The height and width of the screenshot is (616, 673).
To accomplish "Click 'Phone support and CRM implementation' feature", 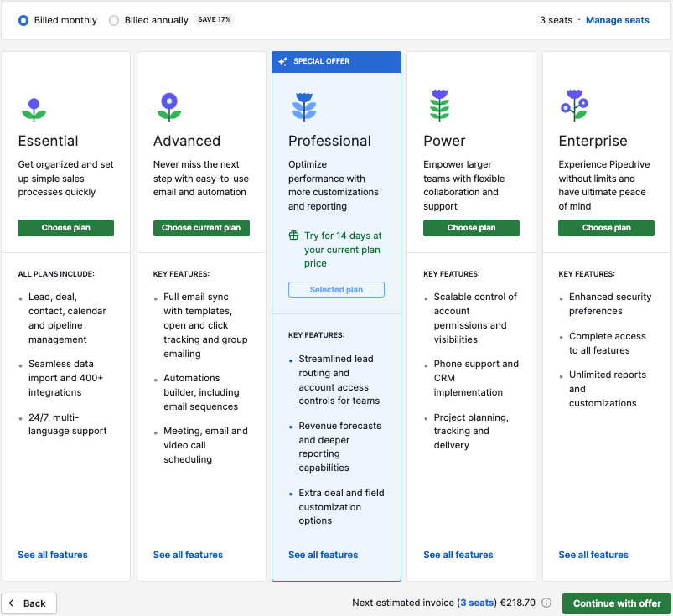I will 476,378.
